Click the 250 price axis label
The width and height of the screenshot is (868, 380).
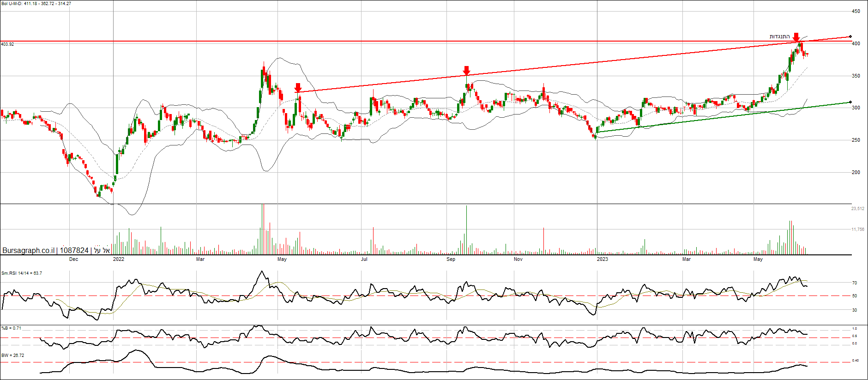[x=856, y=140]
